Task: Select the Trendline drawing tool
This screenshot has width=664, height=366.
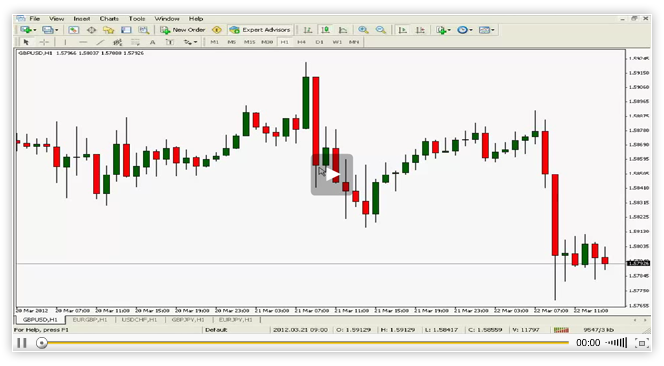Action: [x=100, y=42]
